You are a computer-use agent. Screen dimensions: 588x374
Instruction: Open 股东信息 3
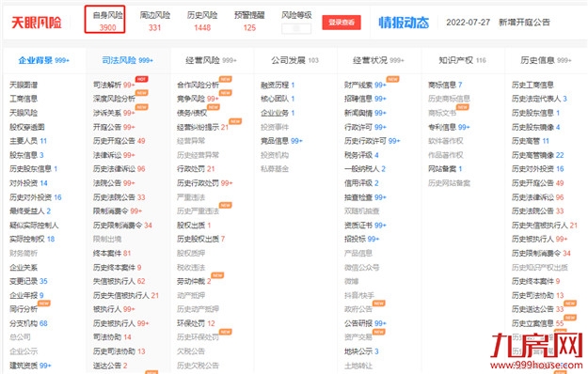26,155
